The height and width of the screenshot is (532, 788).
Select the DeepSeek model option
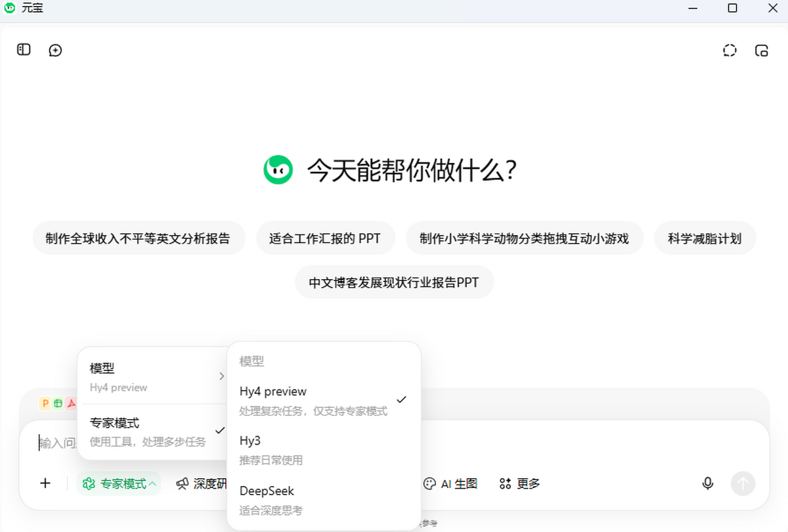point(324,500)
